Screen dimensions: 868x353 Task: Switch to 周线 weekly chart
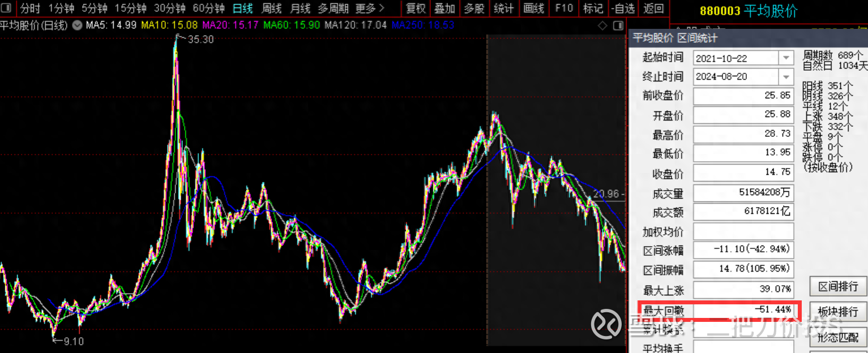pos(272,8)
